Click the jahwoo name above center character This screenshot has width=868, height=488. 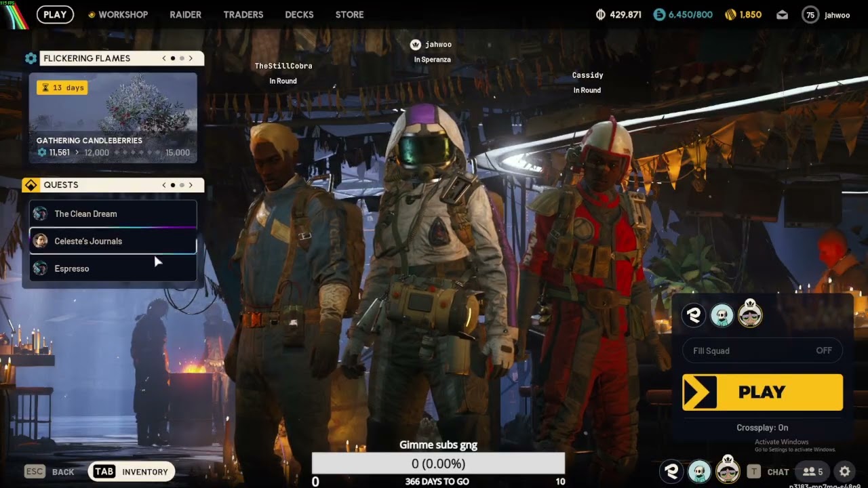pos(438,45)
